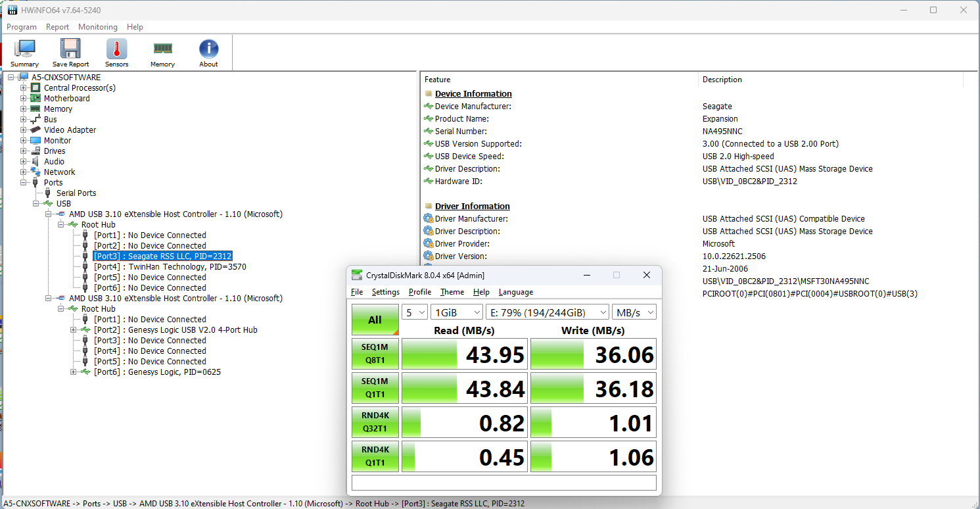Open CrystalDiskMark Settings menu
Screen dimensions: 980x509
tap(385, 292)
